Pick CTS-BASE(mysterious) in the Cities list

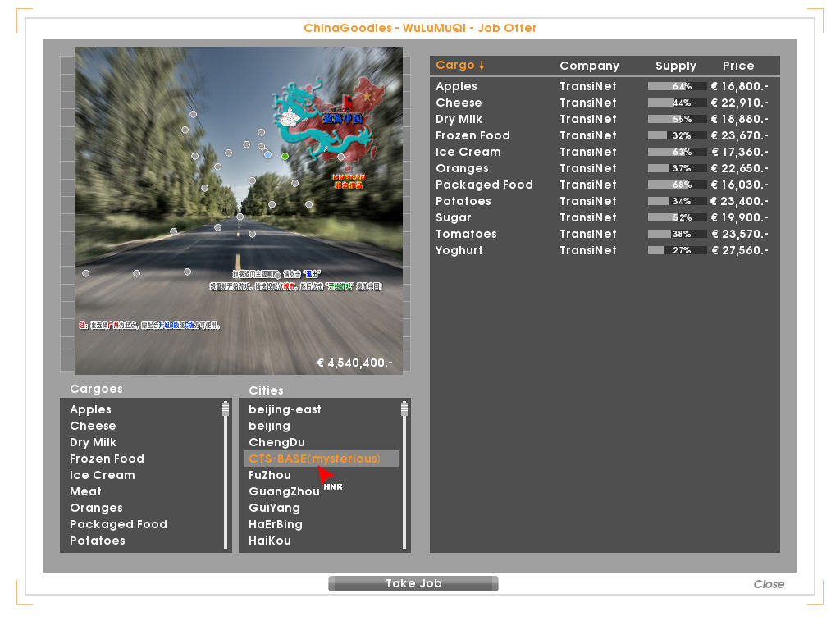pos(322,459)
